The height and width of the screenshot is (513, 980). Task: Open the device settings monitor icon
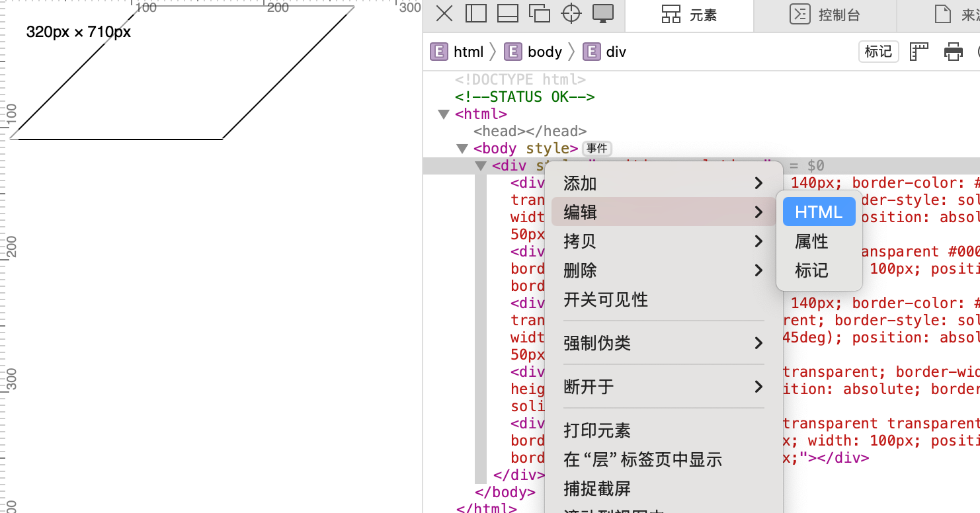click(602, 13)
